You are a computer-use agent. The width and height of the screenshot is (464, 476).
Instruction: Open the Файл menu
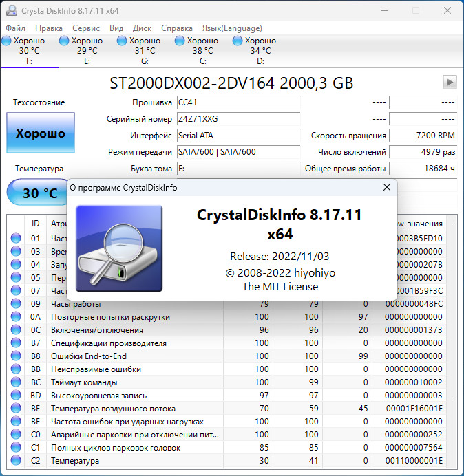click(x=16, y=28)
